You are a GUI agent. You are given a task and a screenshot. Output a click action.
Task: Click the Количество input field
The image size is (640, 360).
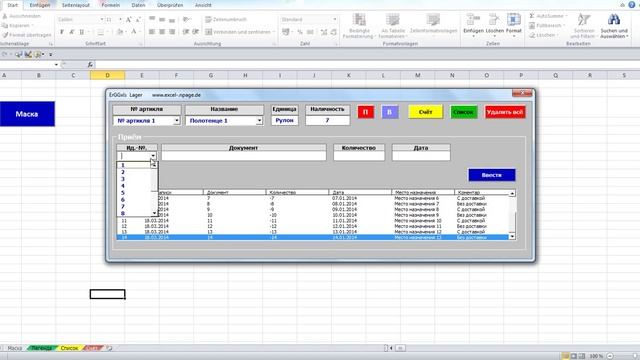[359, 156]
